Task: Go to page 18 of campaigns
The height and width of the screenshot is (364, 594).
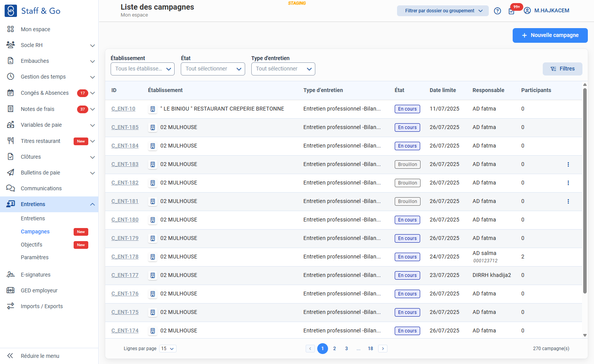Action: pos(370,349)
